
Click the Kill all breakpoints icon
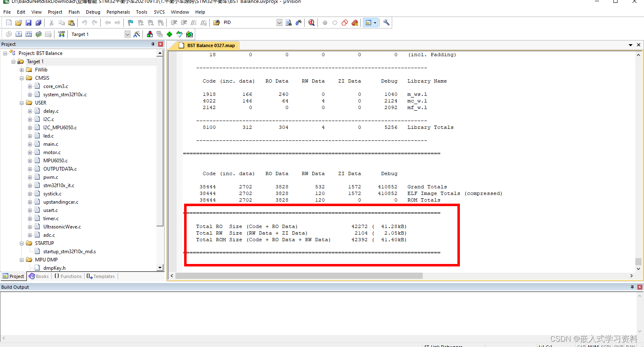355,22
